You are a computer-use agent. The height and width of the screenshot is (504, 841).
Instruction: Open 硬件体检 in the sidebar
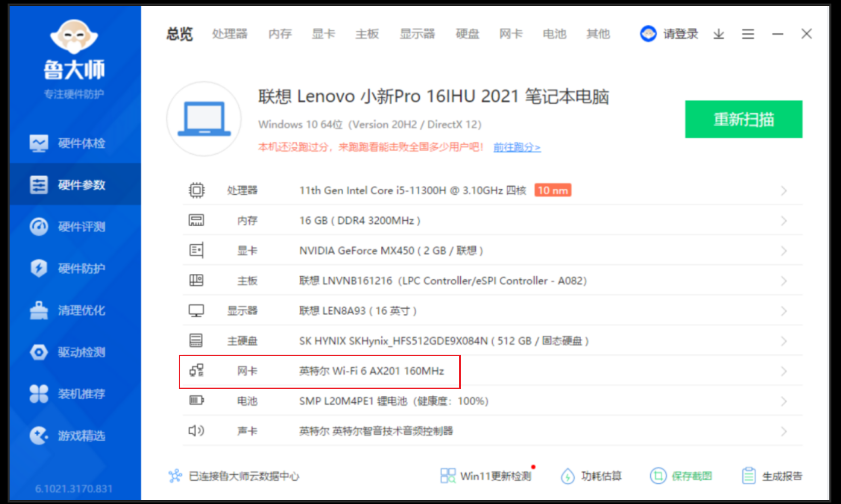coord(75,144)
